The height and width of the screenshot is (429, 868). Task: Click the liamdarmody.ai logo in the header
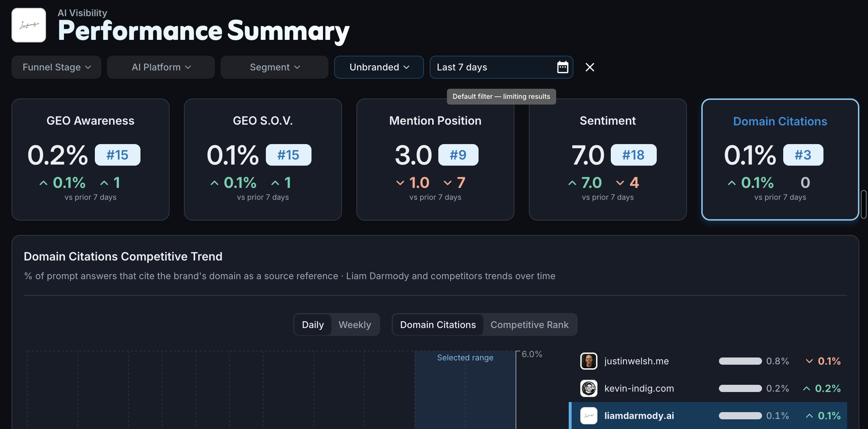click(x=29, y=25)
